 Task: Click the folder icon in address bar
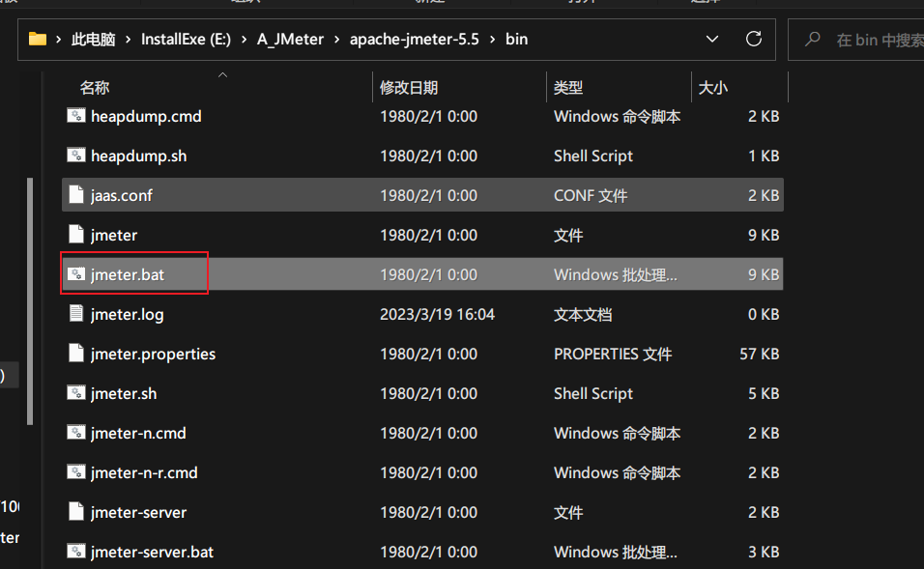click(38, 40)
